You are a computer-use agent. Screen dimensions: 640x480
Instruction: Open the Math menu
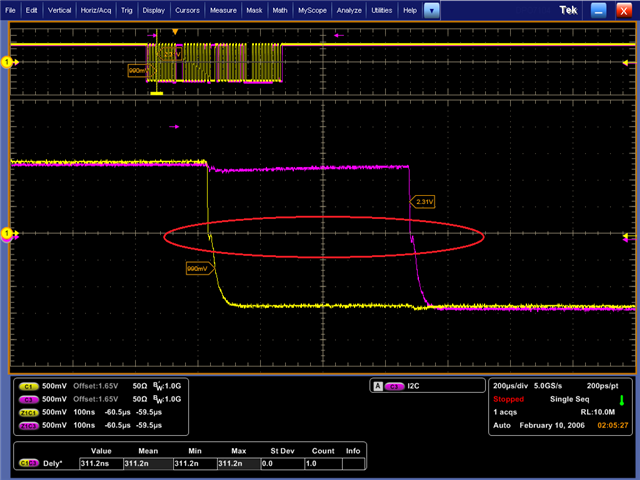(280, 10)
